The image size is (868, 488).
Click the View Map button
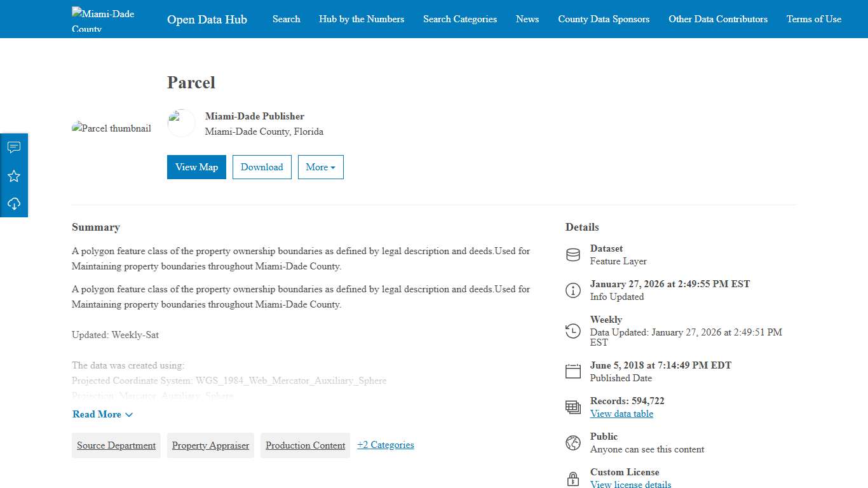[196, 166]
